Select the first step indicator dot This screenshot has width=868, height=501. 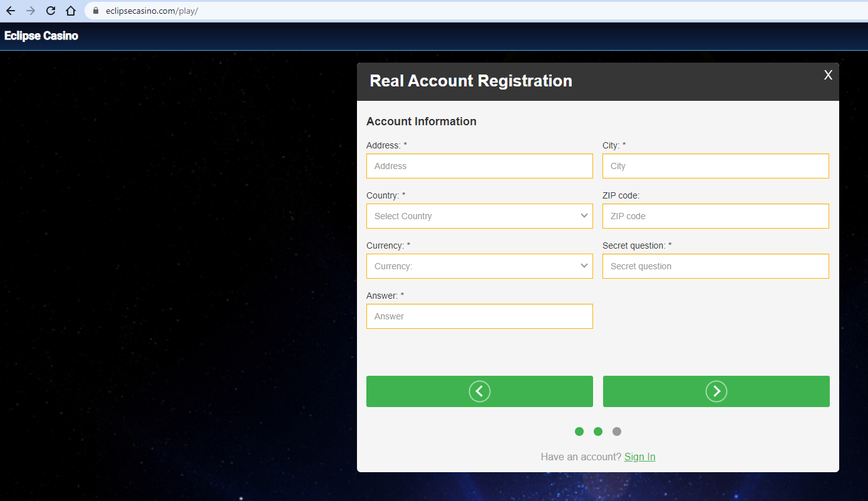[579, 431]
